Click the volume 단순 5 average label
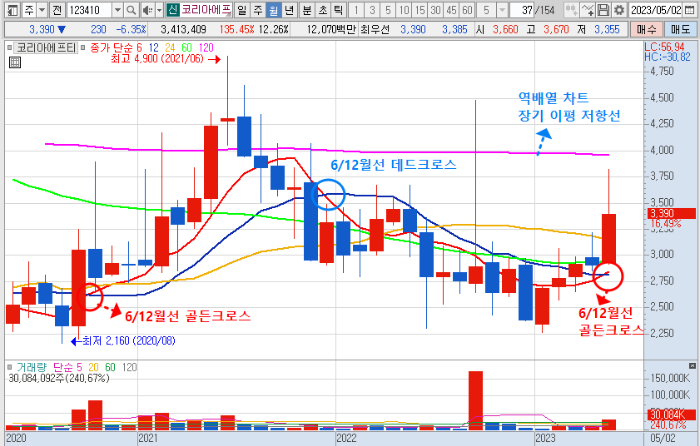The image size is (700, 446). point(67,367)
